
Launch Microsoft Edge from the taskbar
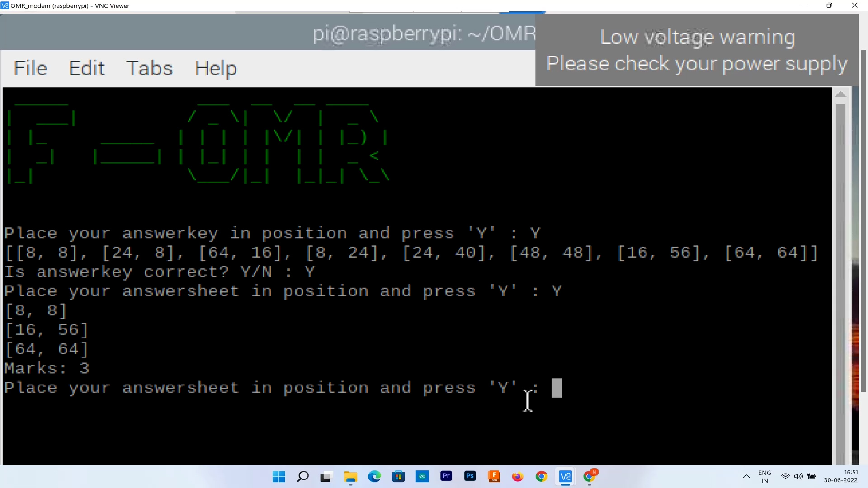coord(374,476)
